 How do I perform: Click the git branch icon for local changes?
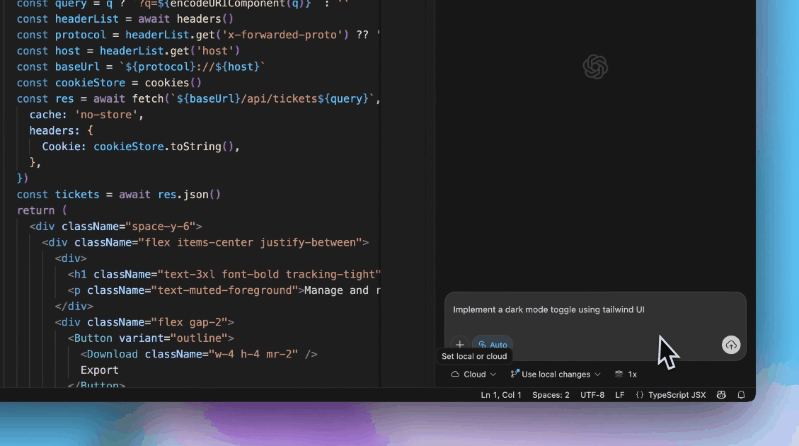pos(515,374)
